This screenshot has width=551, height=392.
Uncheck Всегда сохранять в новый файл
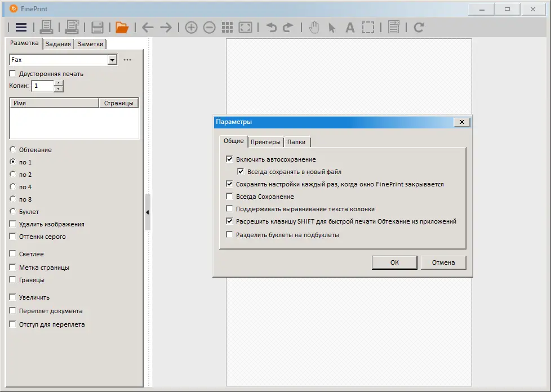pos(241,171)
